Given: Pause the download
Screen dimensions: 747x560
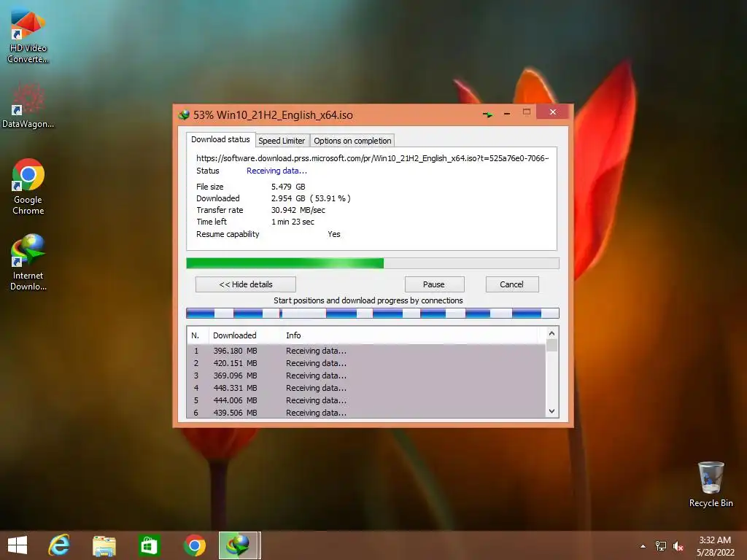Looking at the screenshot, I should click(434, 284).
